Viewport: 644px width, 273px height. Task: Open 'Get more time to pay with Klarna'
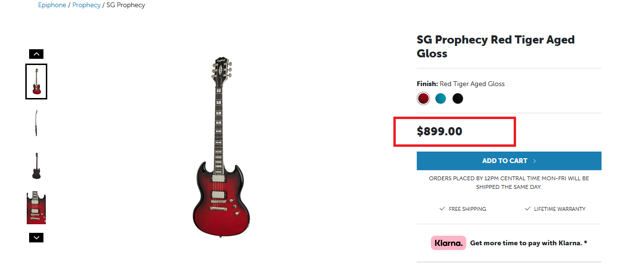click(x=528, y=243)
